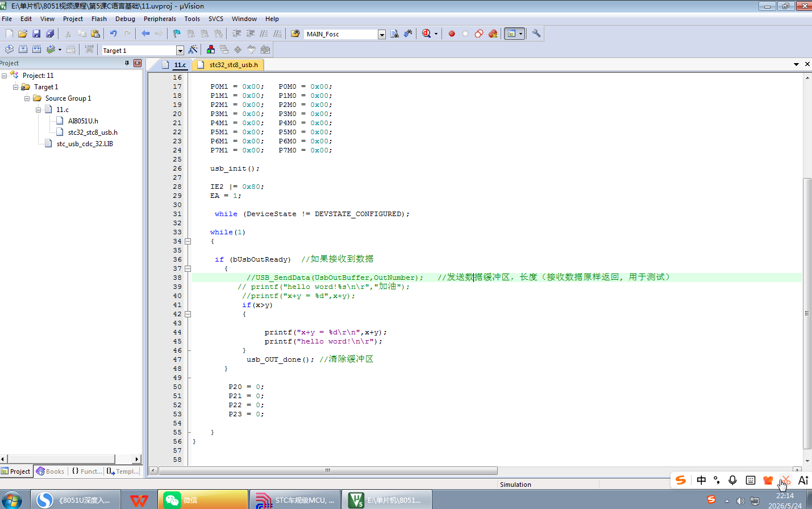
Task: Disable all breakpoints icon
Action: tap(479, 34)
